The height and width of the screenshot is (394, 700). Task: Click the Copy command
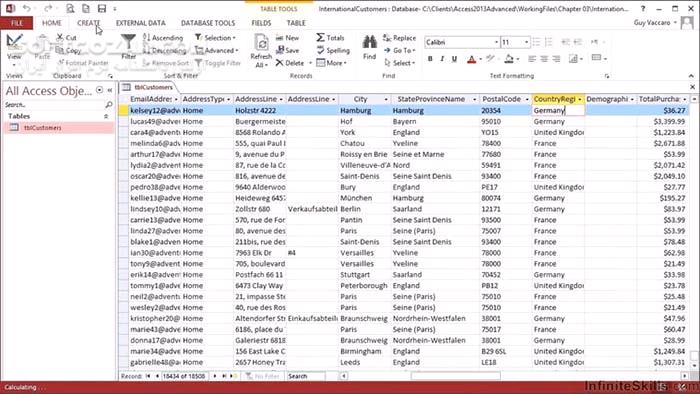68,50
